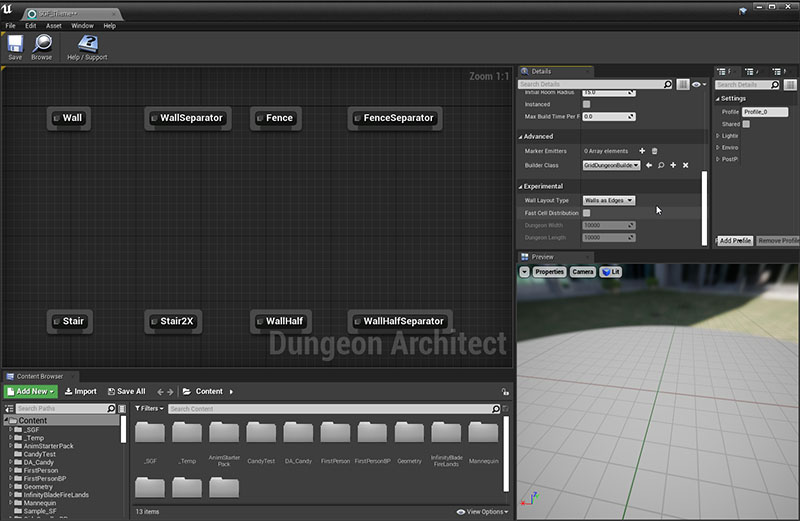Open the Edit menu

(31, 26)
